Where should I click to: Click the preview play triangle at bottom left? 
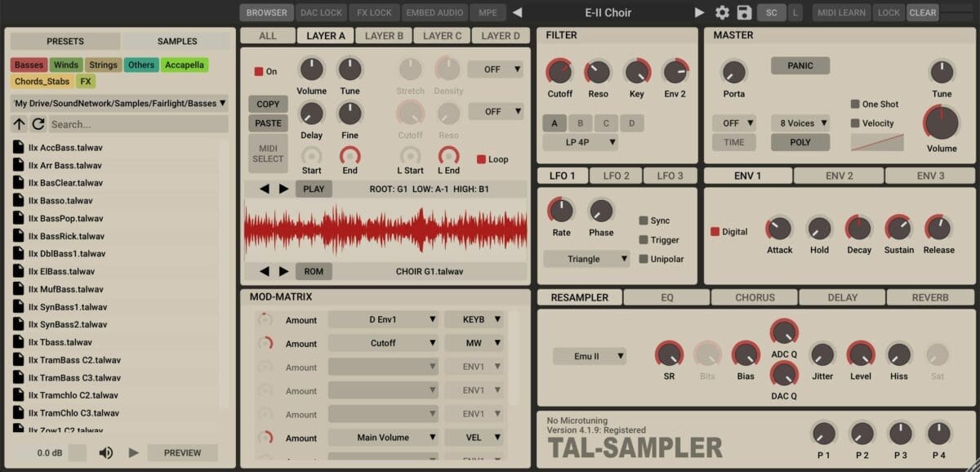coord(133,452)
